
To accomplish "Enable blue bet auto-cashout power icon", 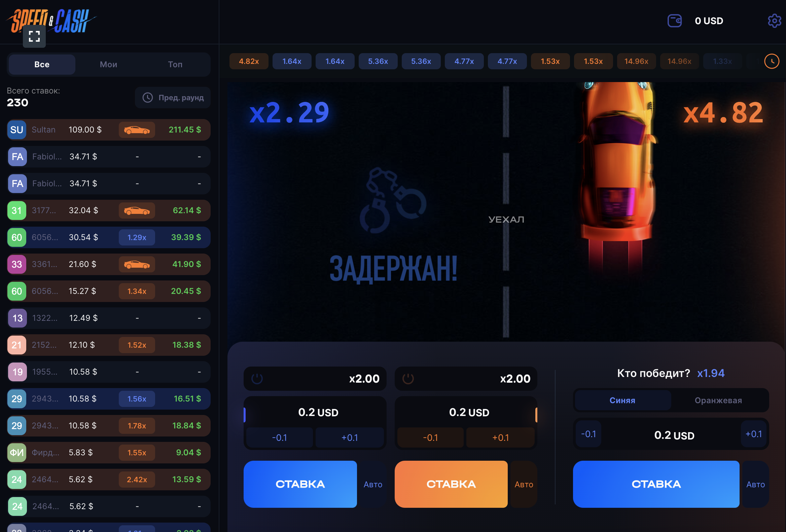I will coord(257,379).
